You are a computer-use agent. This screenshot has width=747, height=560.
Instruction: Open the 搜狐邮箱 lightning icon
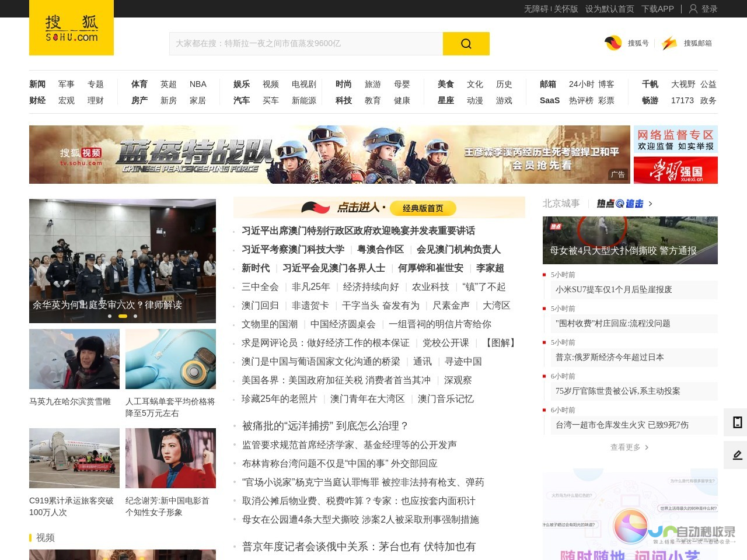pos(669,43)
